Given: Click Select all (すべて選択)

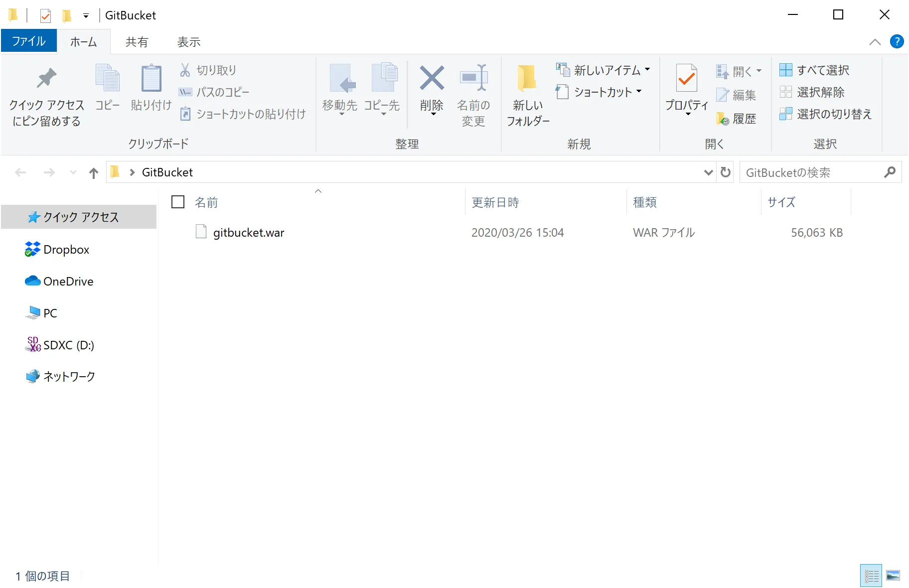Looking at the screenshot, I should point(815,70).
